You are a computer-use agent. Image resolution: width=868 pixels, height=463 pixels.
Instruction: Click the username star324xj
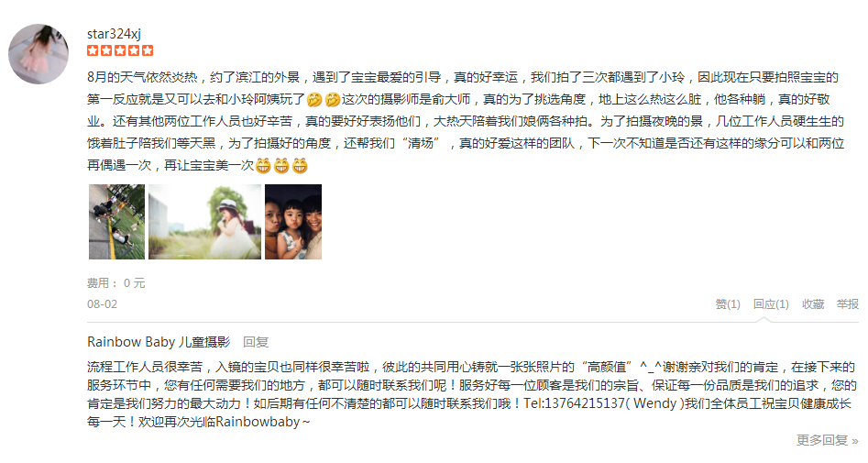point(114,34)
